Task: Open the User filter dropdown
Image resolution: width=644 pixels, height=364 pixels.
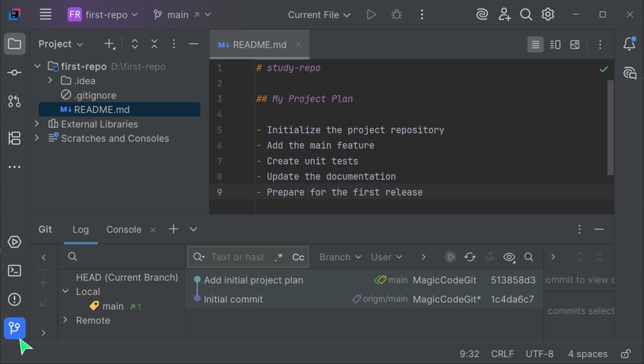Action: pos(386,257)
